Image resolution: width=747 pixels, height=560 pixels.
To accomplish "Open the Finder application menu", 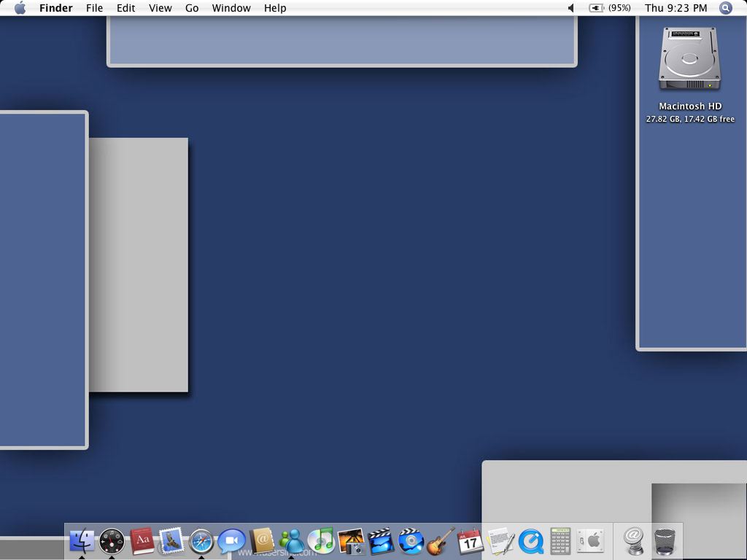I will [56, 8].
